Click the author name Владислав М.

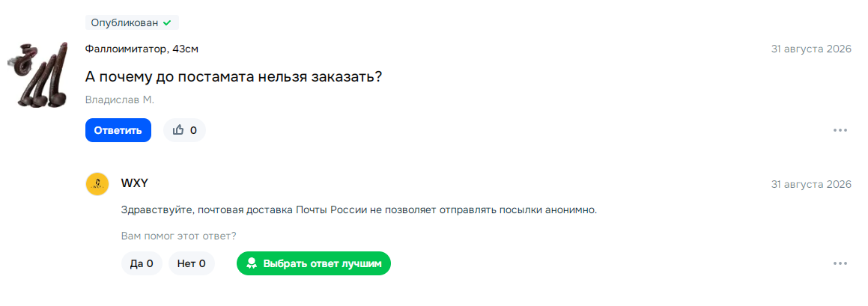coord(120,100)
